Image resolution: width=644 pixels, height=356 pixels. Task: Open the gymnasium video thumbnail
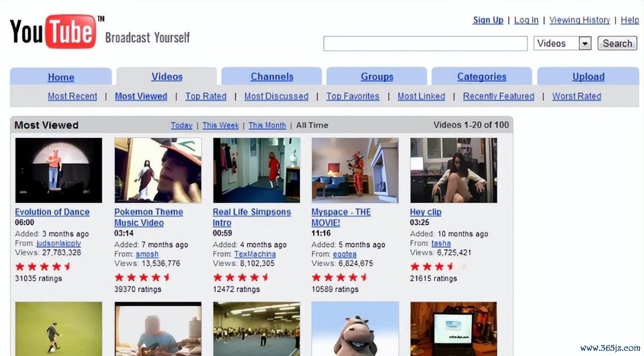[x=256, y=329]
